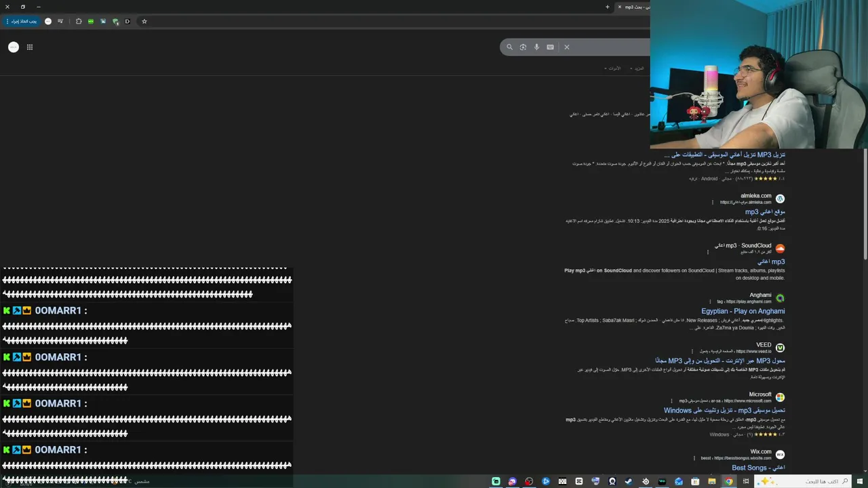The width and height of the screenshot is (868, 488).
Task: Select the mp3 search browser tab
Action: point(633,7)
